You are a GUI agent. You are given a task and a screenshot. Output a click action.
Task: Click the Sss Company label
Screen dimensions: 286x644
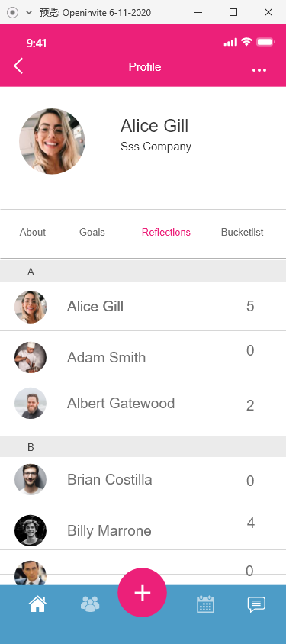point(156,147)
